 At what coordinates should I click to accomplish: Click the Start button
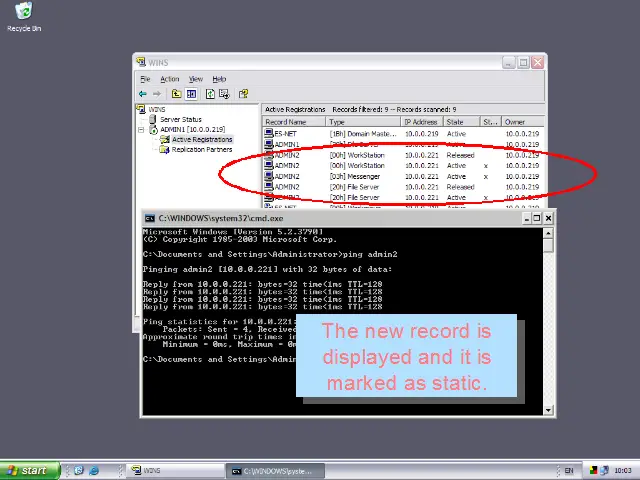coord(27,470)
